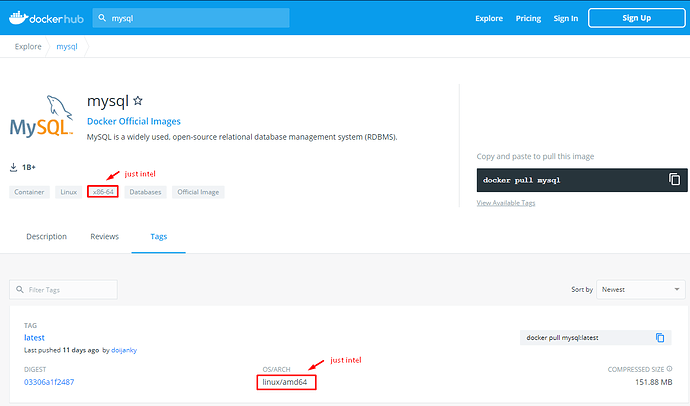This screenshot has height=406, width=690.
Task: Focus the Filter Tags input field
Action: pyautogui.click(x=63, y=289)
